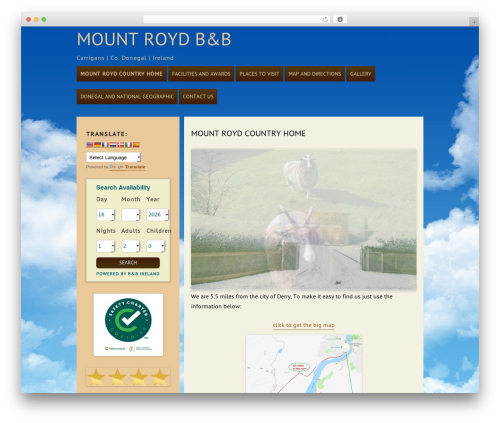Open the empty Month dropdown
This screenshot has width=500, height=423.
coord(130,215)
